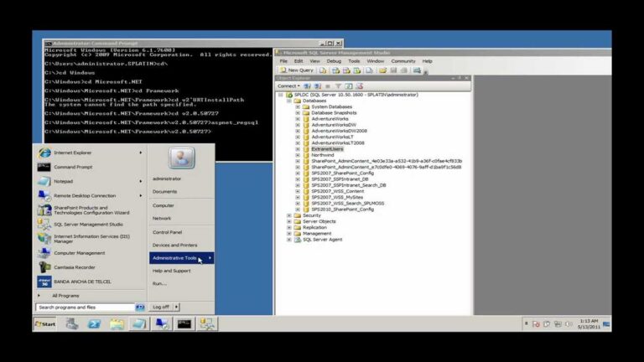
Task: Click the Stop square icon in Object Explorer toolbar
Action: (328, 86)
